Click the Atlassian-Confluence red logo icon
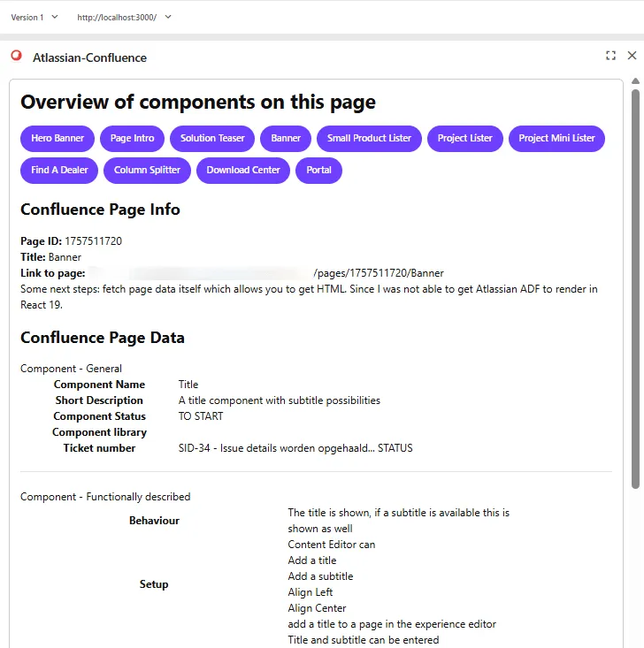644x648 pixels. click(x=16, y=56)
